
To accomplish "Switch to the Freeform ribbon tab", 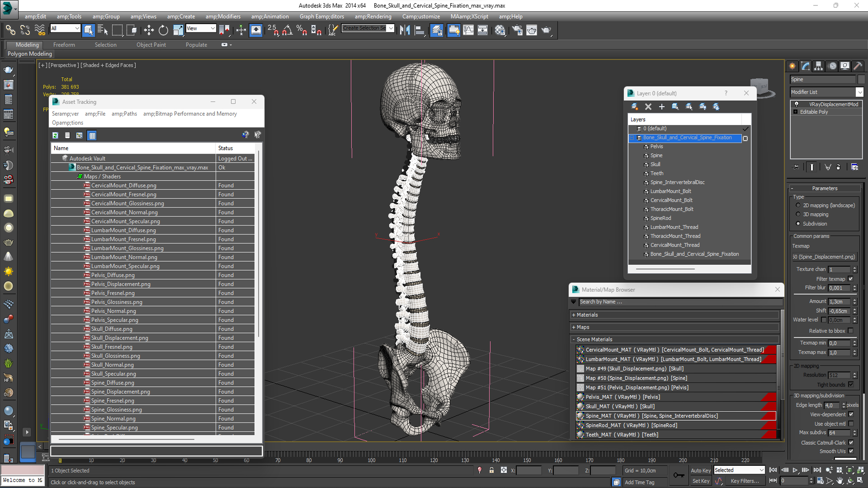I will tap(64, 45).
